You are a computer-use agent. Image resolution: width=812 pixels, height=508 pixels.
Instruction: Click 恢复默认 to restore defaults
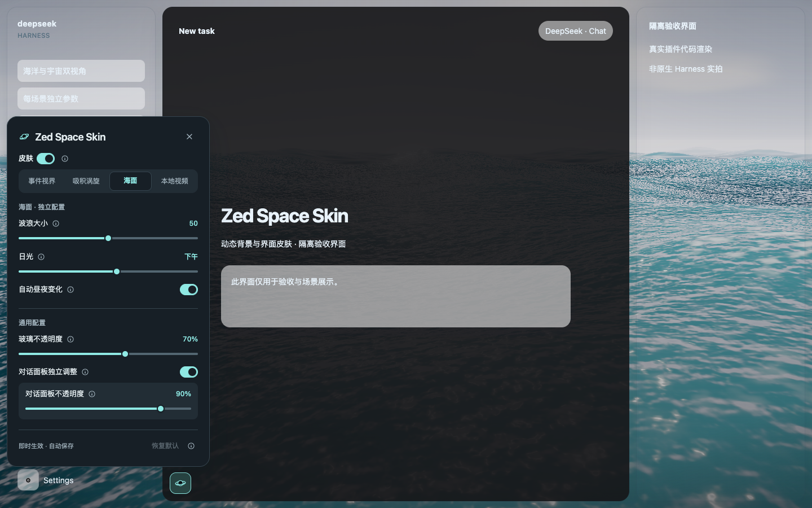165,446
